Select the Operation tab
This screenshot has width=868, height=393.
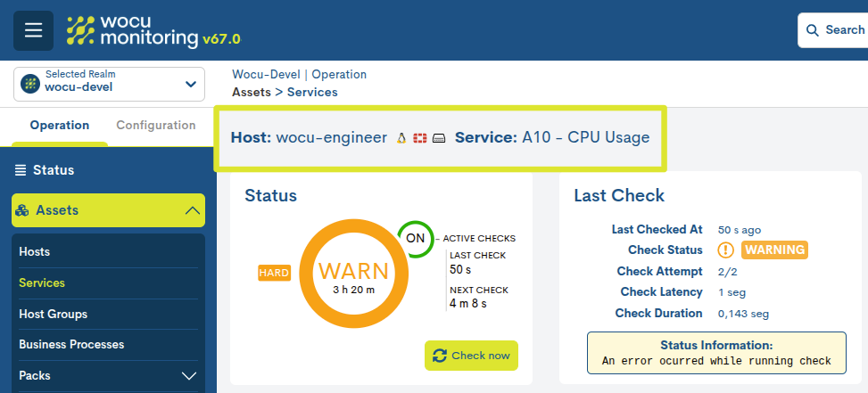point(60,126)
